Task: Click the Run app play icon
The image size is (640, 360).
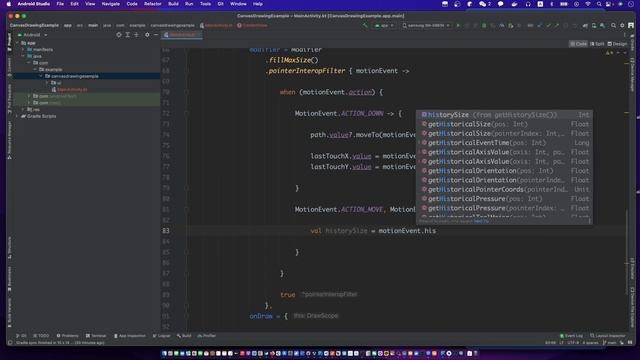Action: click(458, 25)
